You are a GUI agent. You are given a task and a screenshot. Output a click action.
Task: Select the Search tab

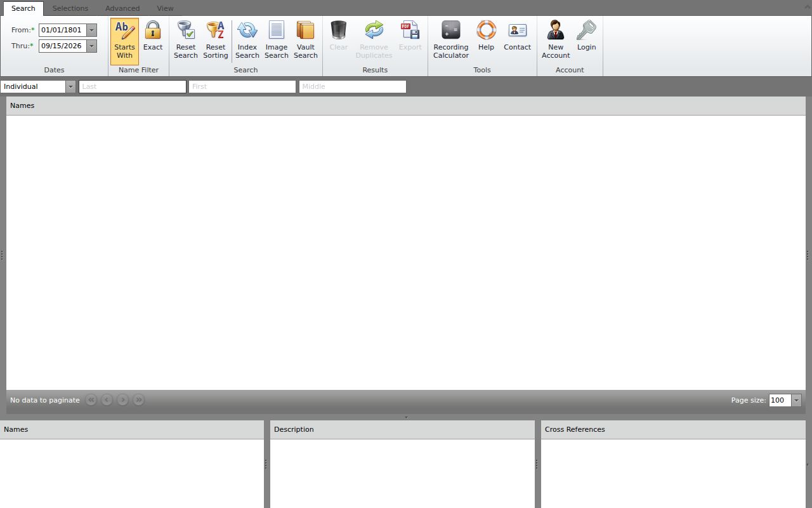coord(23,8)
